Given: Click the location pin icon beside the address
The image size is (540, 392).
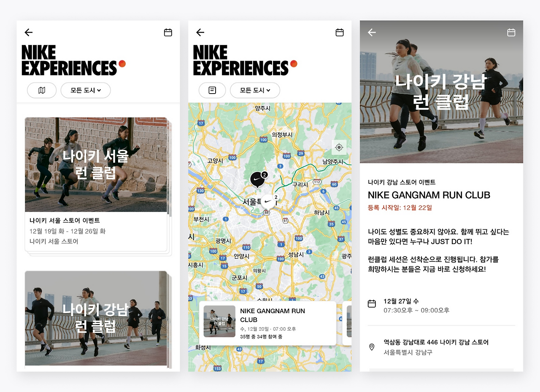Looking at the screenshot, I should coord(372,347).
